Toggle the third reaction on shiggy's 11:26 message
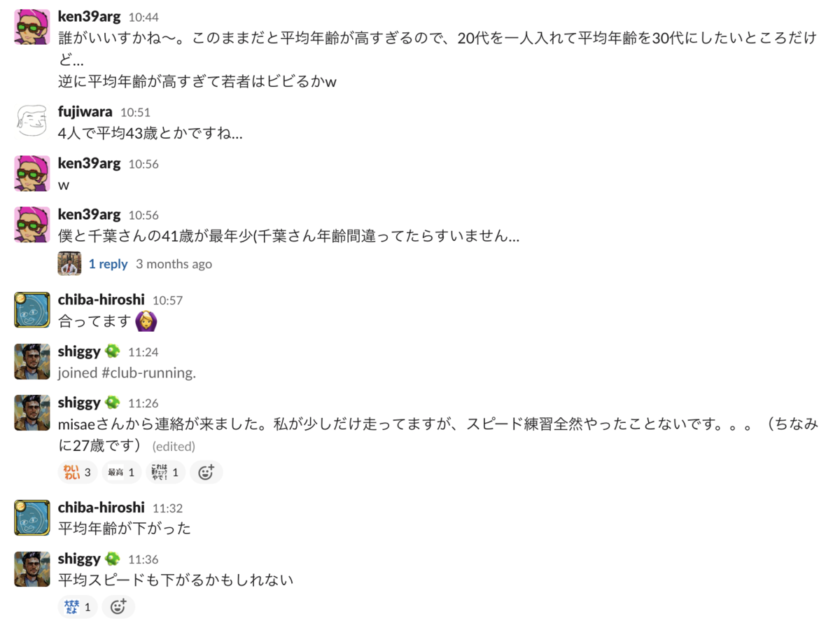 166,473
